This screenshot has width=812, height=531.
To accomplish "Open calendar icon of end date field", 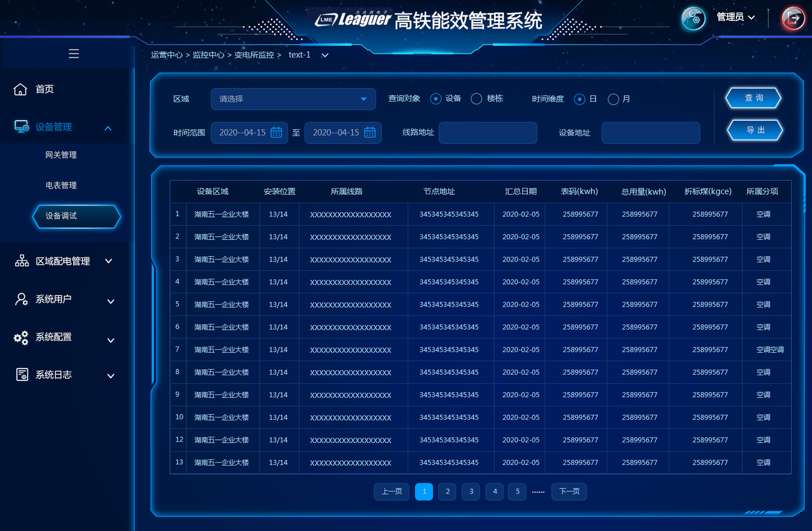I will [x=370, y=132].
